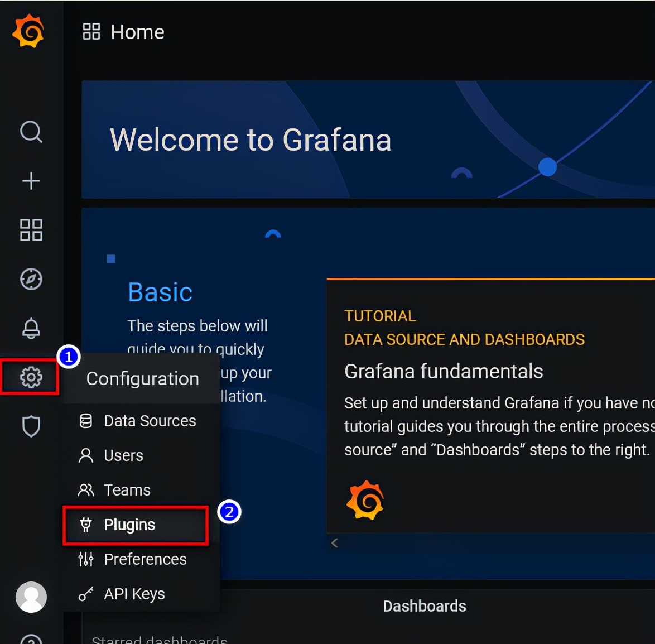
Task: Open Preferences from Configuration menu
Action: [141, 559]
